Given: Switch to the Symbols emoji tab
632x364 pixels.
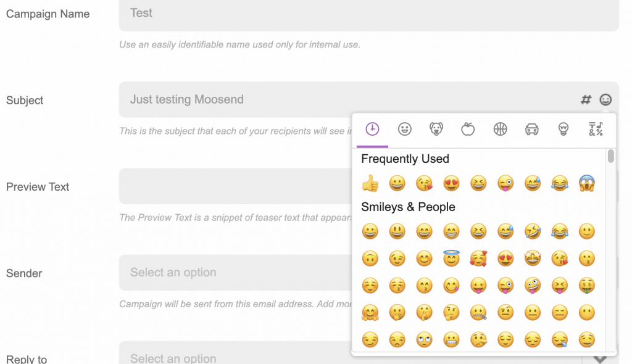Looking at the screenshot, I should point(596,129).
